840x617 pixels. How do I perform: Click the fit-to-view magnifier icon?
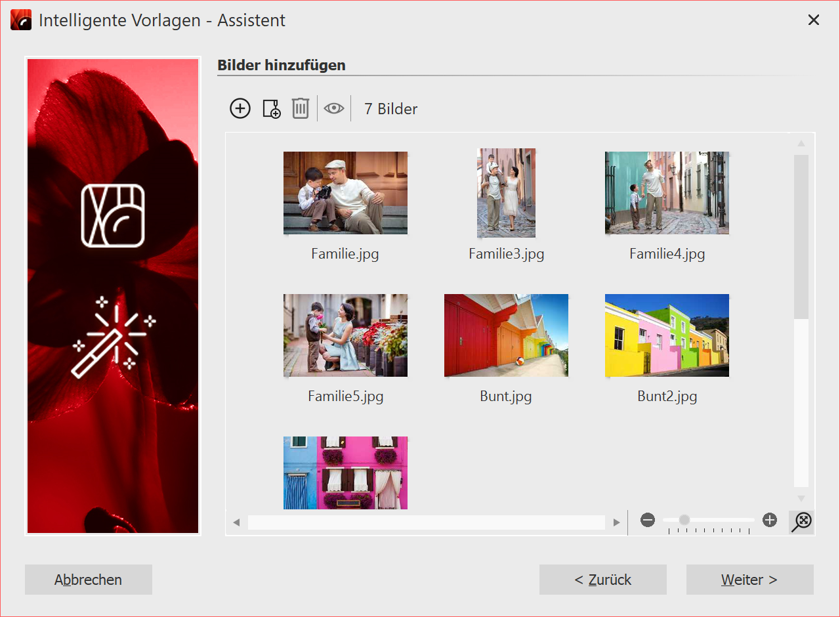(x=801, y=522)
